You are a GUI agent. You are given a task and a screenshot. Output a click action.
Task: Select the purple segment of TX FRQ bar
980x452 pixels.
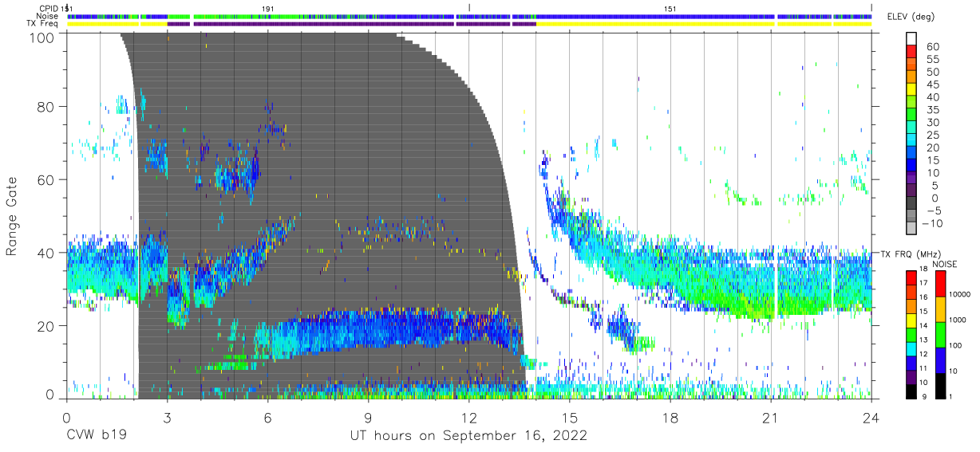coord(913,375)
